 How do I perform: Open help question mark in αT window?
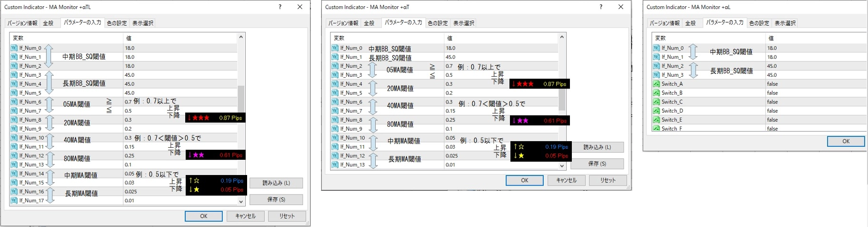pyautogui.click(x=601, y=7)
